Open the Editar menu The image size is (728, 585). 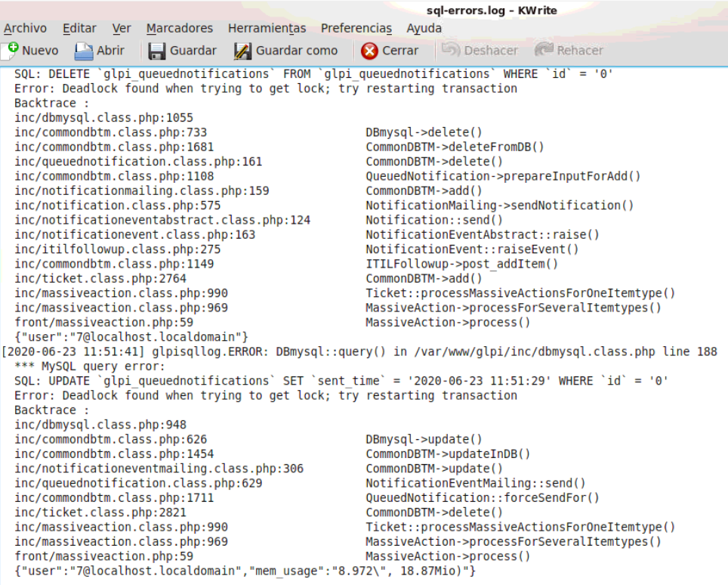click(79, 28)
